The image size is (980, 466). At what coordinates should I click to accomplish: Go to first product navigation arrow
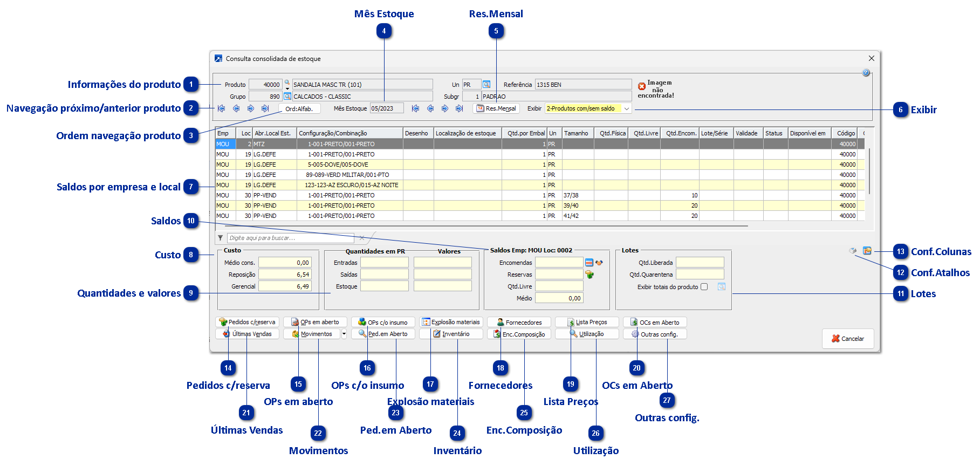click(x=222, y=108)
